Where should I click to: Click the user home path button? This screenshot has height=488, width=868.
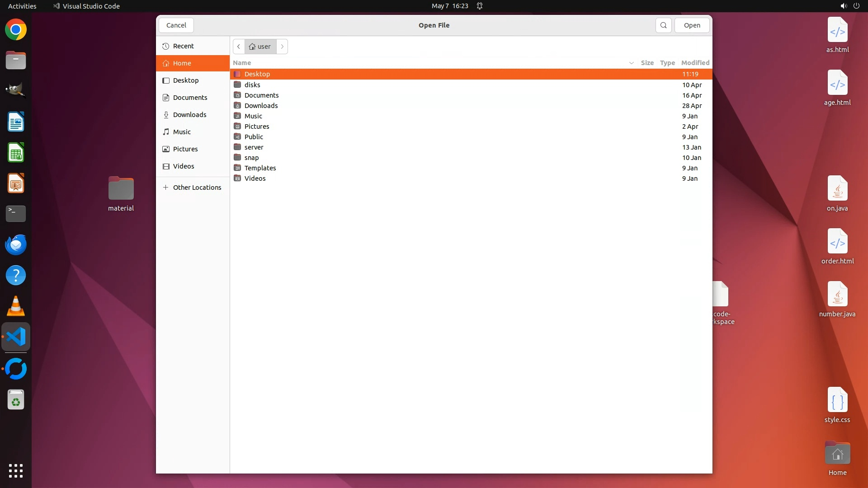260,47
